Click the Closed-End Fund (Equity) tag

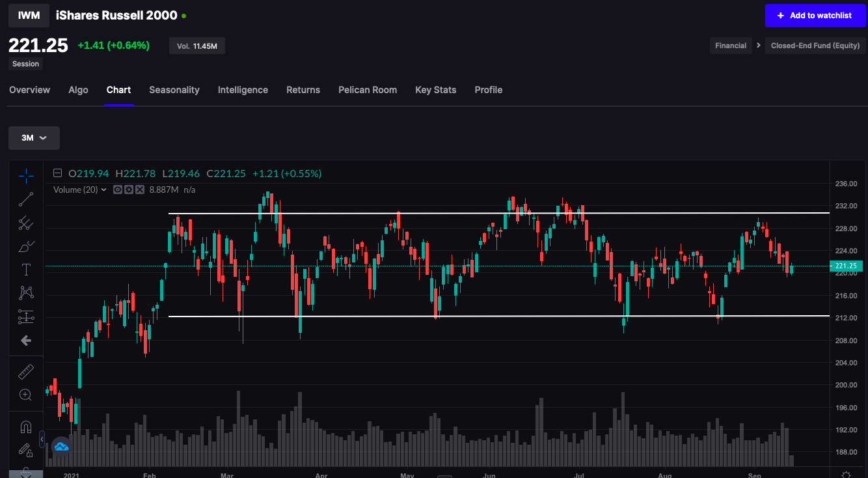[x=815, y=46]
